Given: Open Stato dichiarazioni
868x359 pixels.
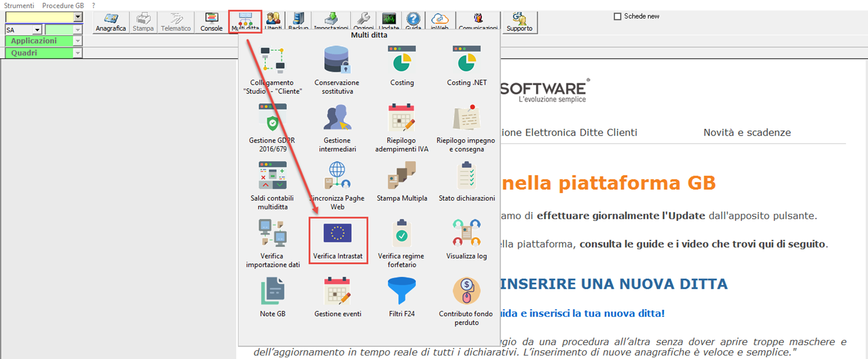Looking at the screenshot, I should point(467,182).
